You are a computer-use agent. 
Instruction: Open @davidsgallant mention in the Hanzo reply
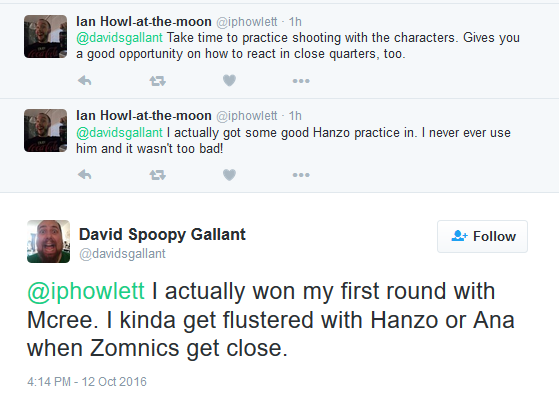click(x=119, y=132)
